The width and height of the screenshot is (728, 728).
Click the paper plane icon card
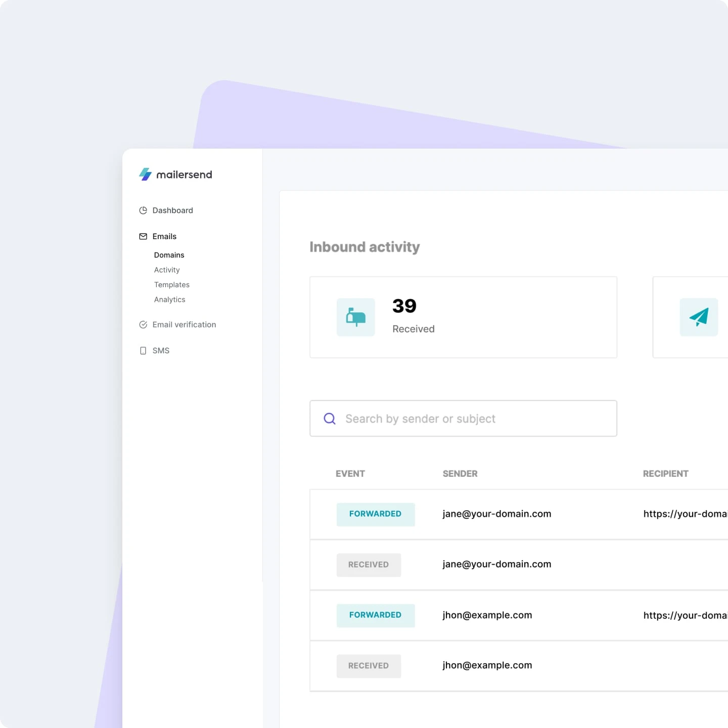[x=699, y=317]
